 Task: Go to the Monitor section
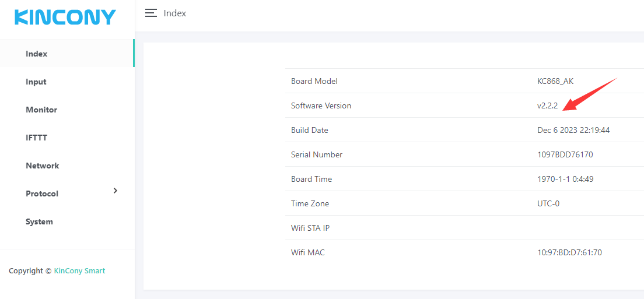pyautogui.click(x=41, y=110)
